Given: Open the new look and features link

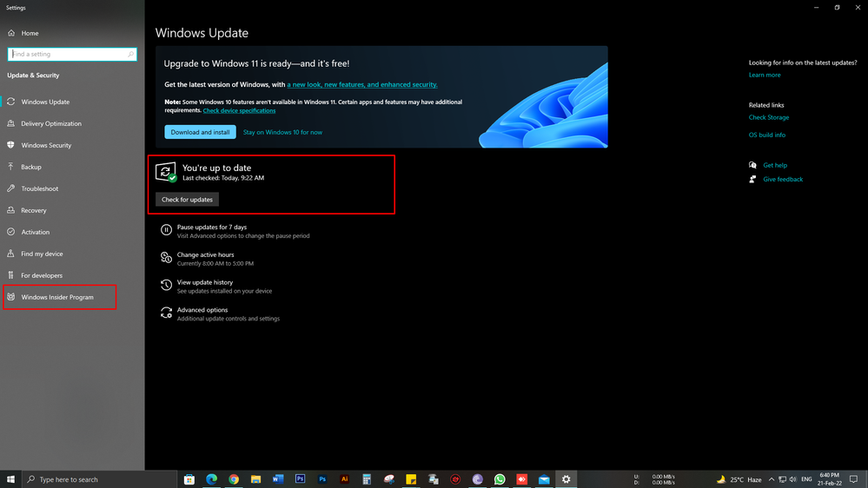Looking at the screenshot, I should [362, 84].
